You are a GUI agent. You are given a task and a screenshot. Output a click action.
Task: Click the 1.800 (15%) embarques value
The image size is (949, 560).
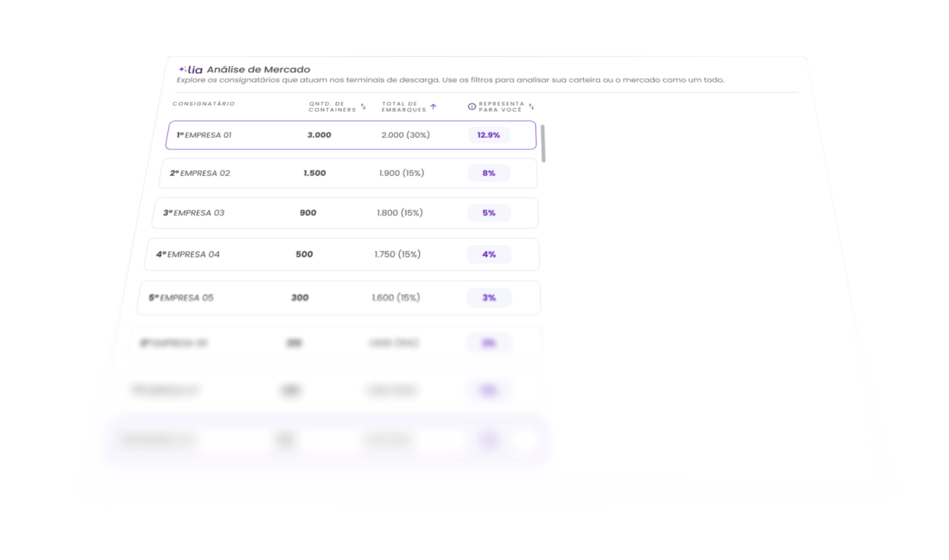pyautogui.click(x=400, y=213)
